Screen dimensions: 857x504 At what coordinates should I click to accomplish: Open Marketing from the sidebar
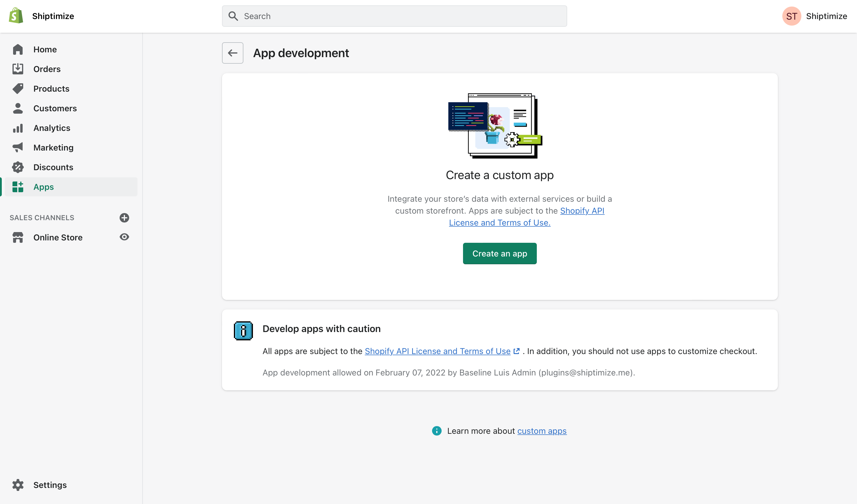point(53,148)
